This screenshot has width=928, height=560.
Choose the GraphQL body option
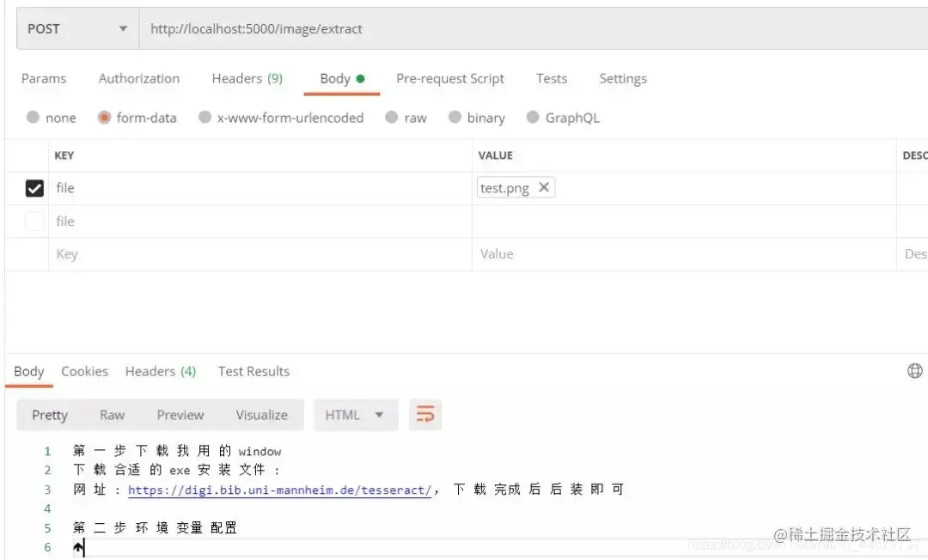[533, 117]
